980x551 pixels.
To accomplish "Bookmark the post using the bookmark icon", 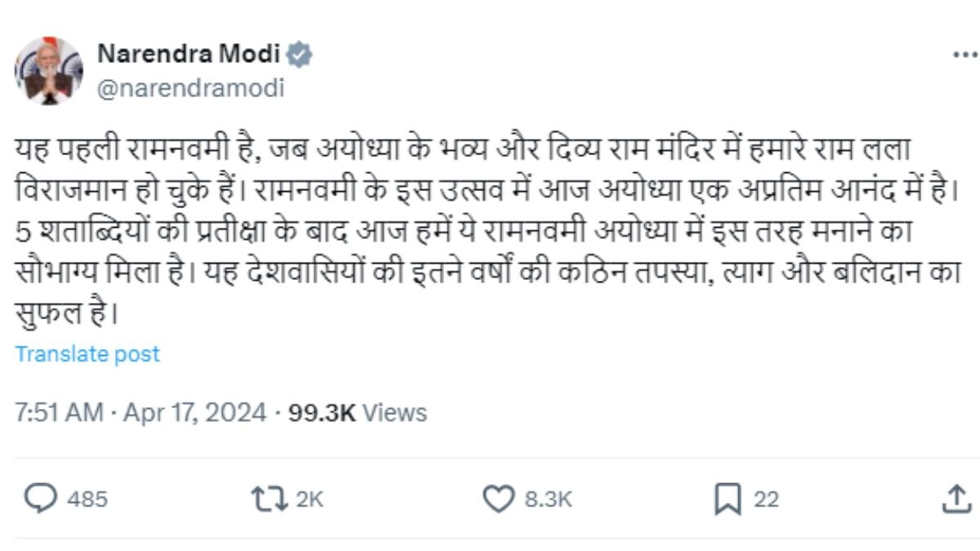I will pyautogui.click(x=729, y=496).
